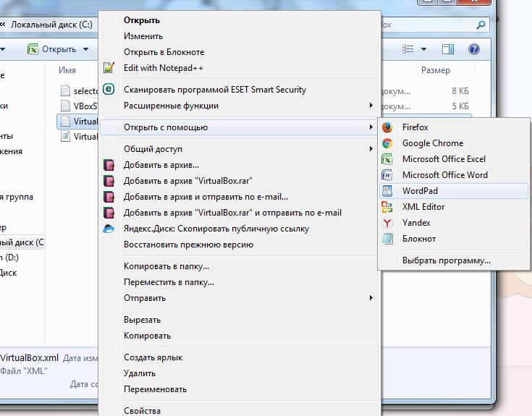Click WinRAR icon beside Добавить в архив...
532x416 pixels.
tap(109, 165)
